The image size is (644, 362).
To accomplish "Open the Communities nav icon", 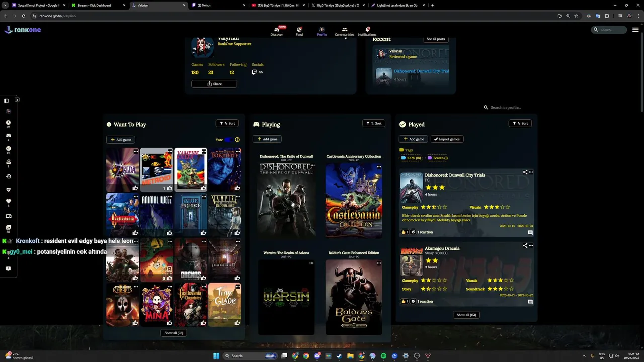I will (345, 30).
